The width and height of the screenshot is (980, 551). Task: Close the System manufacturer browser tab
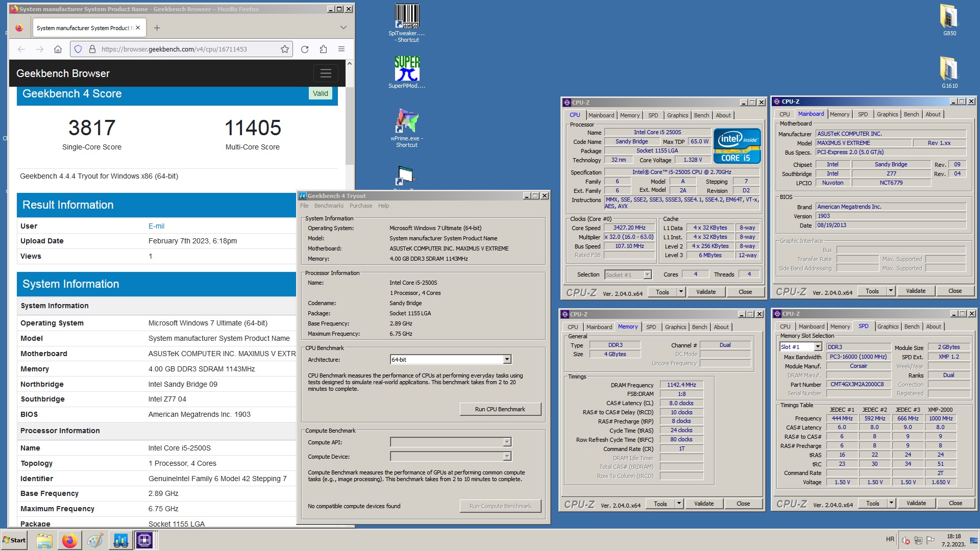[x=138, y=28]
